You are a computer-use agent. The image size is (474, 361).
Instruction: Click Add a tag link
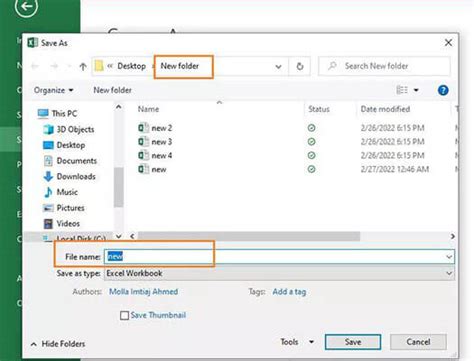[289, 292]
